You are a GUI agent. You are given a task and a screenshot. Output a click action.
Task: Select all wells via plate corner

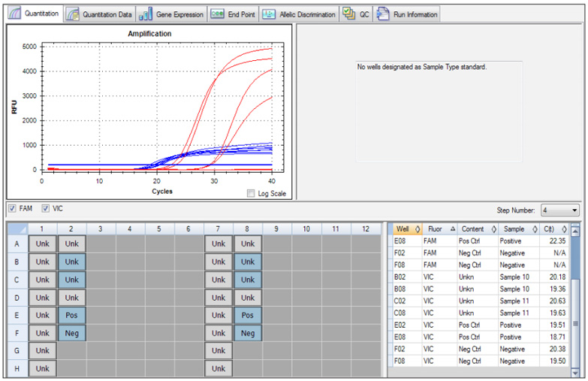coord(17,228)
